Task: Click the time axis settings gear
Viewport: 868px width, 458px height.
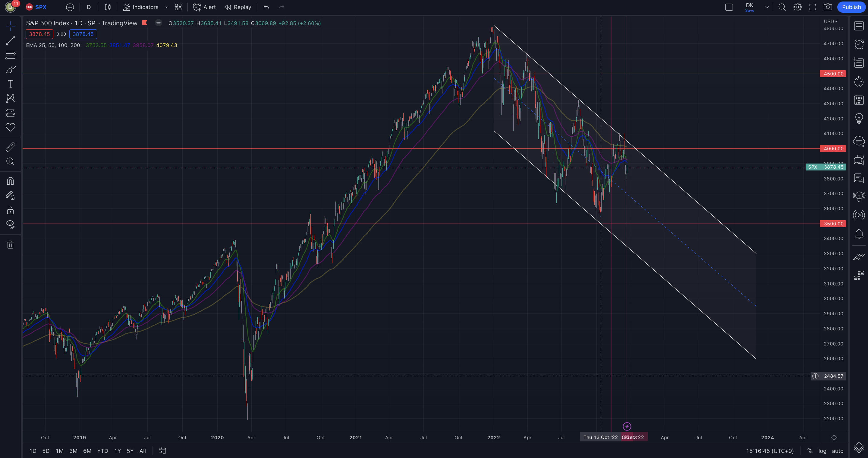Action: (834, 437)
